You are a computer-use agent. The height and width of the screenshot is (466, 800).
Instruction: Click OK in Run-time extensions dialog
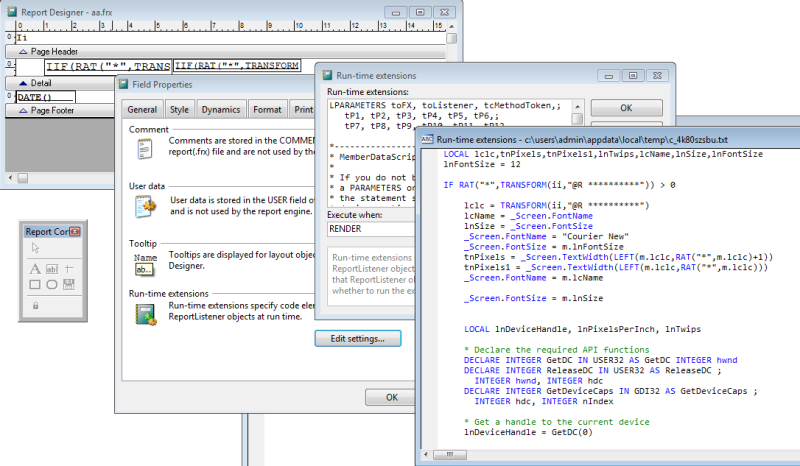(x=627, y=108)
